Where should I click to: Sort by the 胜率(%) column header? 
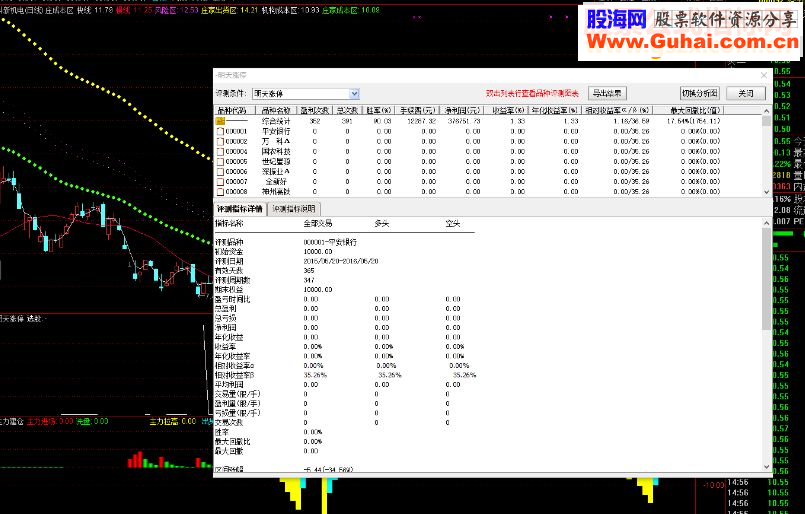pyautogui.click(x=379, y=110)
